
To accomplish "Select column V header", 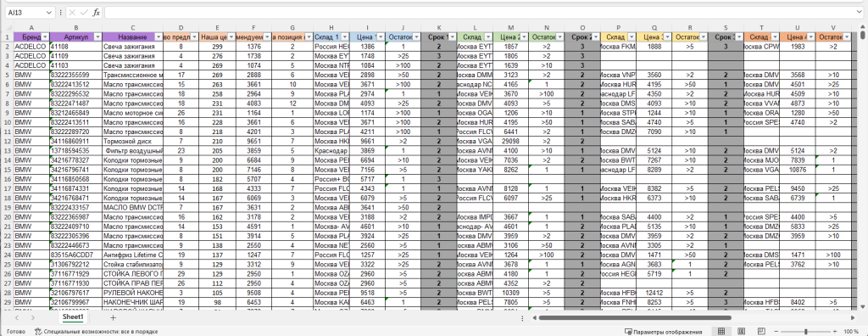I will 833,28.
